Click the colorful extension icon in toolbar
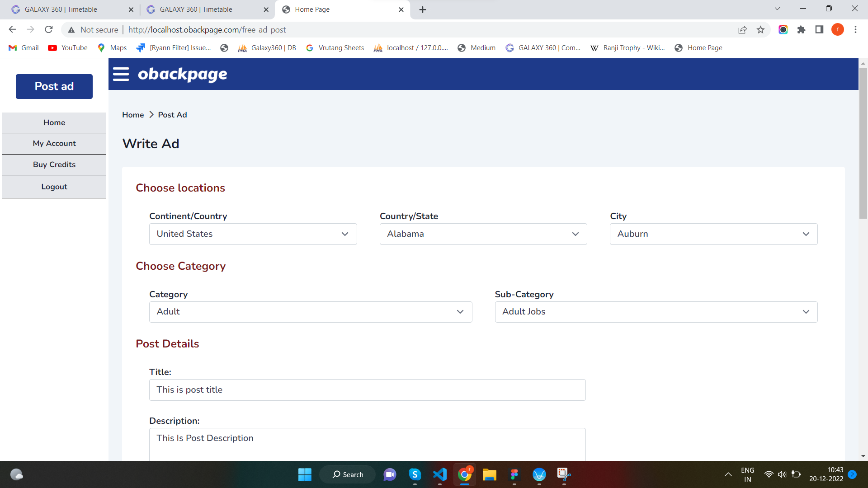The height and width of the screenshot is (488, 868). pyautogui.click(x=783, y=30)
